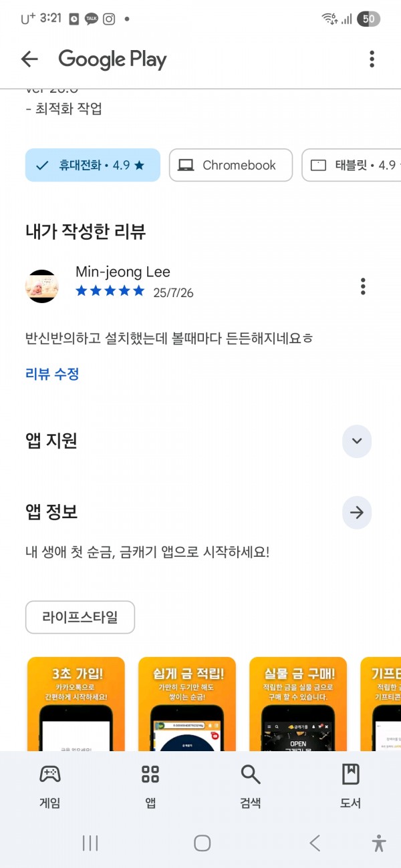Tap the 검색 search magnifier icon
401x868 pixels.
251,775
